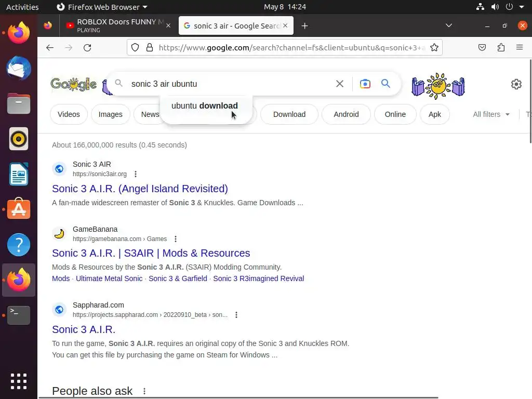Viewport: 532px width, 399px height.
Task: Submit search with magnifier button
Action: (x=386, y=84)
